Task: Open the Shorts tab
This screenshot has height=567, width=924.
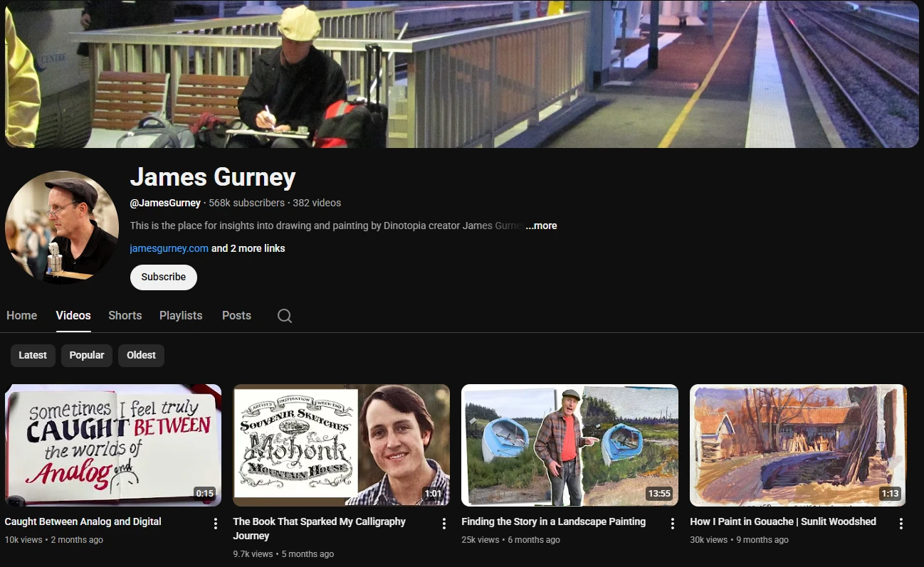Action: coord(125,315)
